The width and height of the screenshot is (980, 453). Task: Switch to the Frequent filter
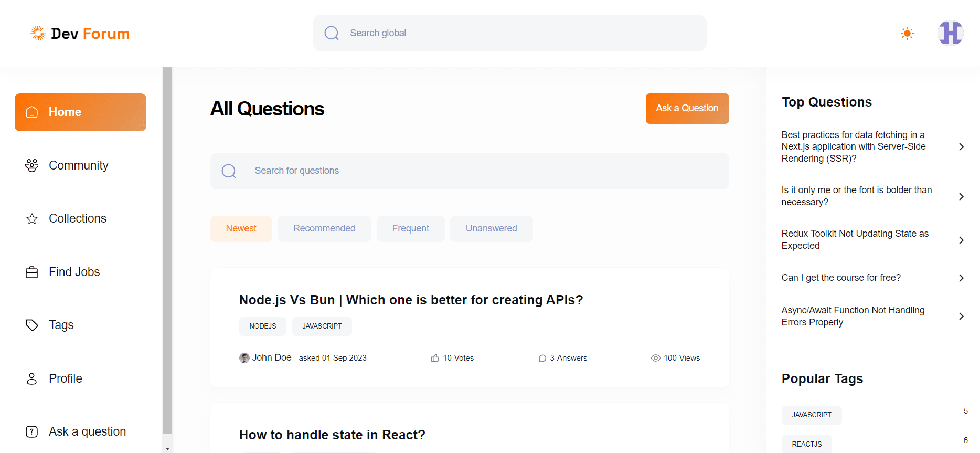click(x=411, y=229)
